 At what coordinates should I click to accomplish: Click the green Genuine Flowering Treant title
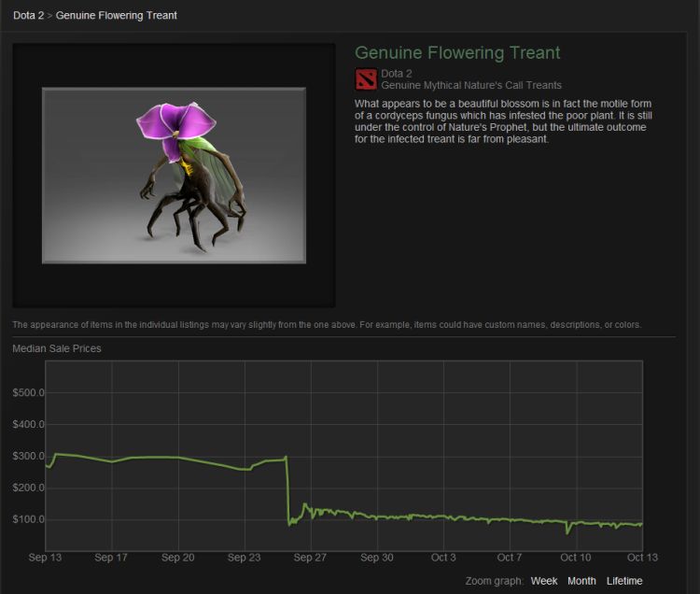coord(457,52)
